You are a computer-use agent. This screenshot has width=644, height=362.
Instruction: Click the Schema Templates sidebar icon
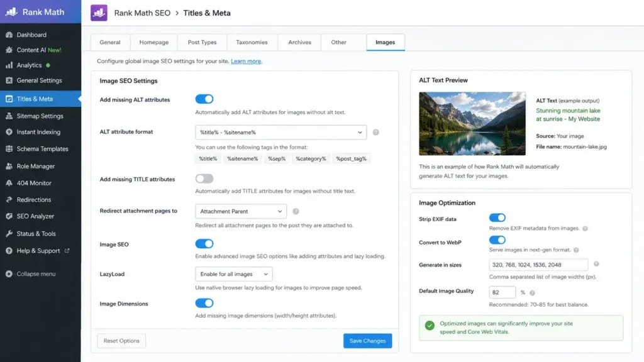click(9, 149)
